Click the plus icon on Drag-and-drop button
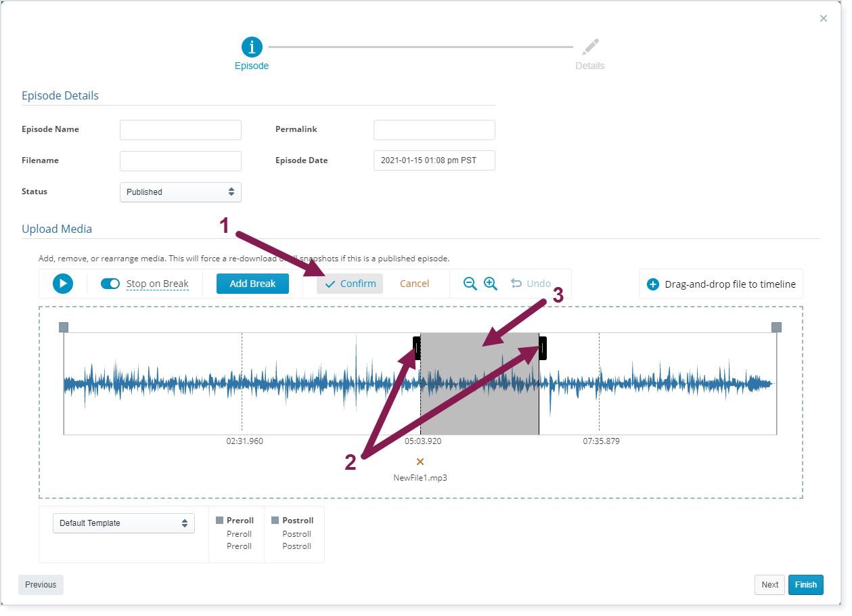Viewport: 852px width, 616px height. click(653, 284)
